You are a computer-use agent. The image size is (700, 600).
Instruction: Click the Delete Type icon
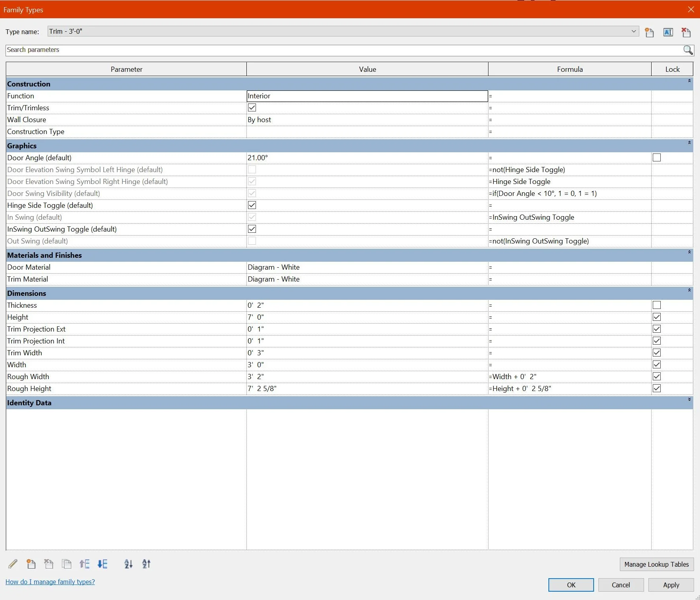[686, 32]
